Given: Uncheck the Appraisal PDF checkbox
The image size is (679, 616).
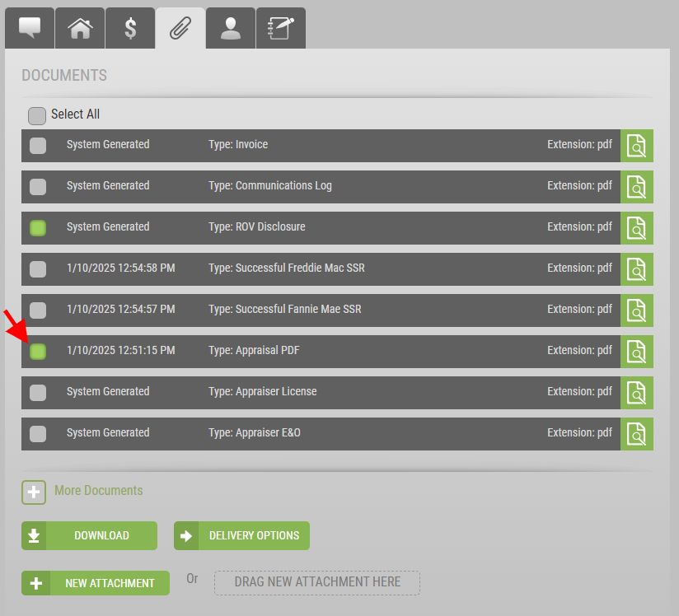Looking at the screenshot, I should click(x=38, y=351).
